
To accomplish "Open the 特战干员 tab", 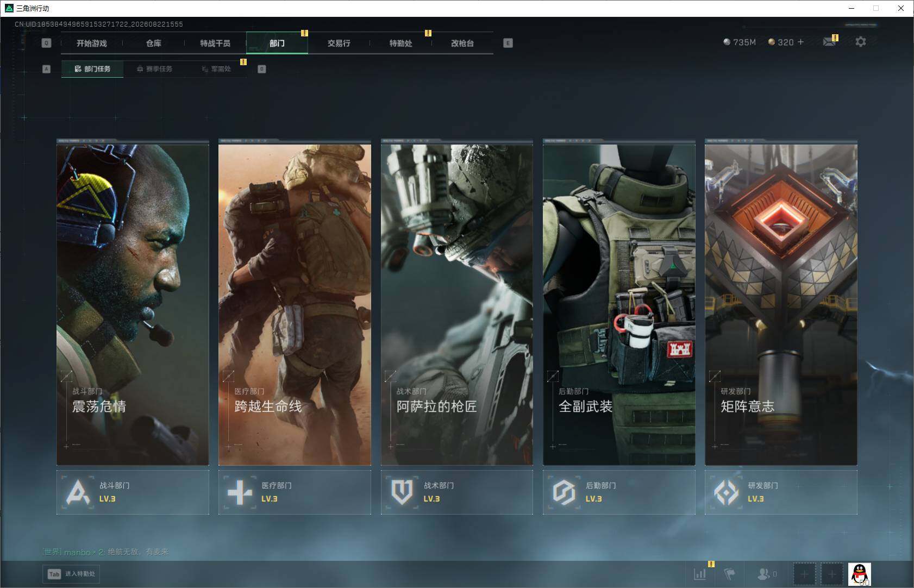I will tap(215, 43).
